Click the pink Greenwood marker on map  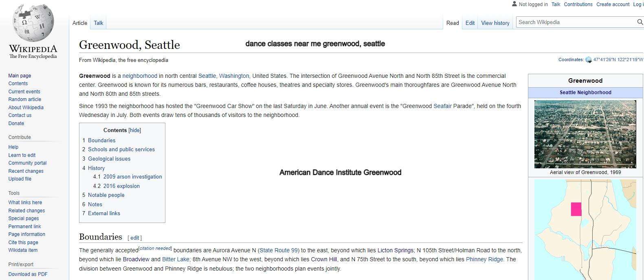pos(576,209)
